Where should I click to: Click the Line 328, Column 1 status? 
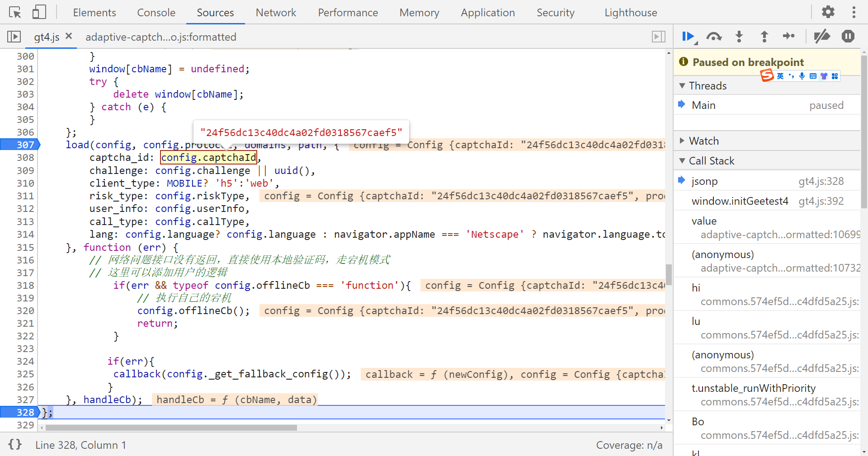(x=81, y=445)
